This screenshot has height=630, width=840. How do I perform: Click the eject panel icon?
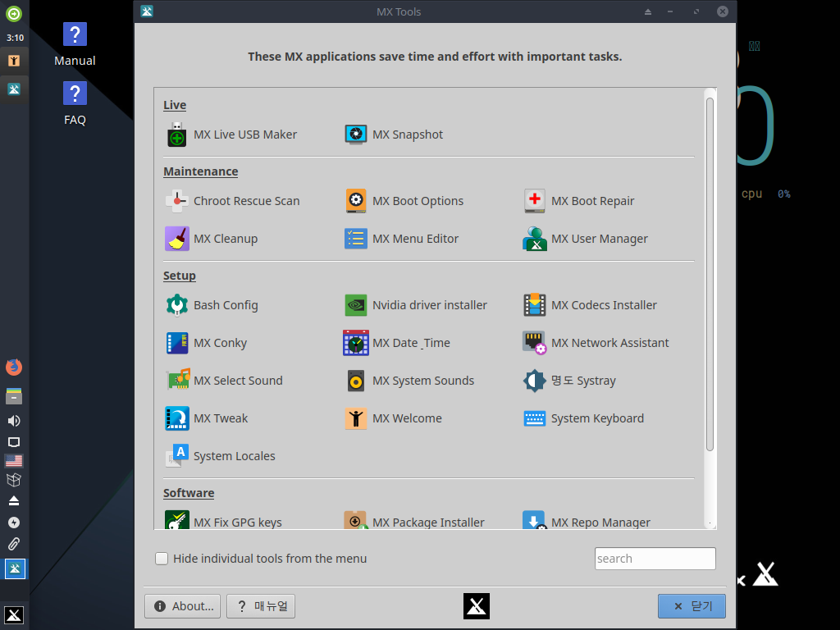coord(14,501)
